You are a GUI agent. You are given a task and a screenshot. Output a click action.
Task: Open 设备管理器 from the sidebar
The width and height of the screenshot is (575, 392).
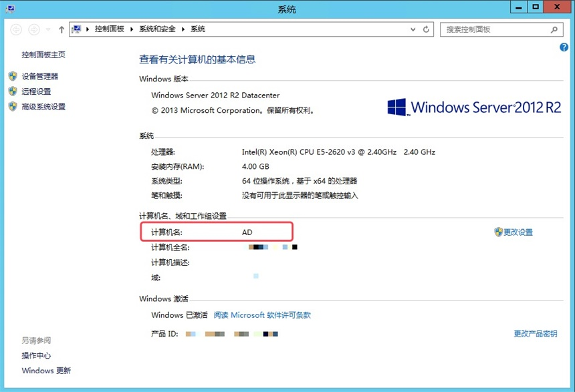pos(40,76)
